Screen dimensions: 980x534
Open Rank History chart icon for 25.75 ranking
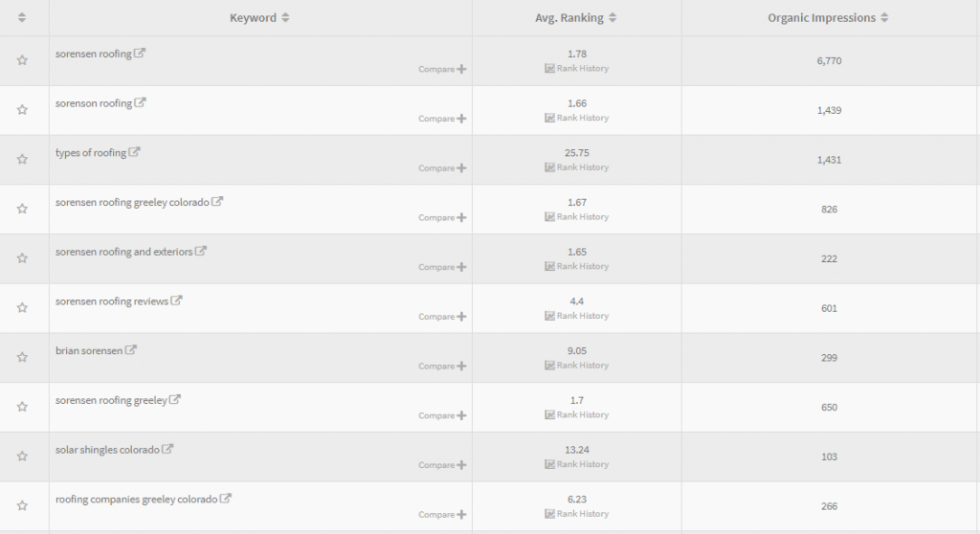(x=549, y=167)
